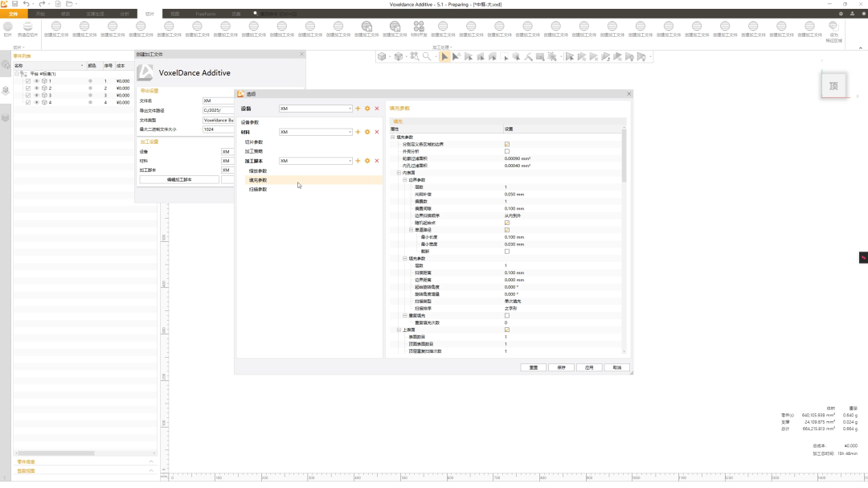Screen dimensions: 868x488
Task: Switch to the 支撑生成 ribbon tab
Action: point(95,14)
